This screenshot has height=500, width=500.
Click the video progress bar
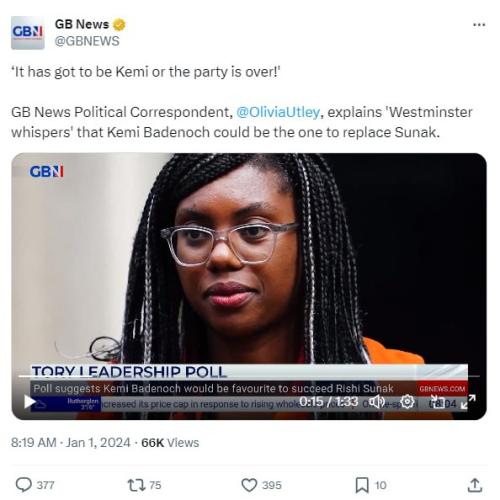[x=249, y=376]
